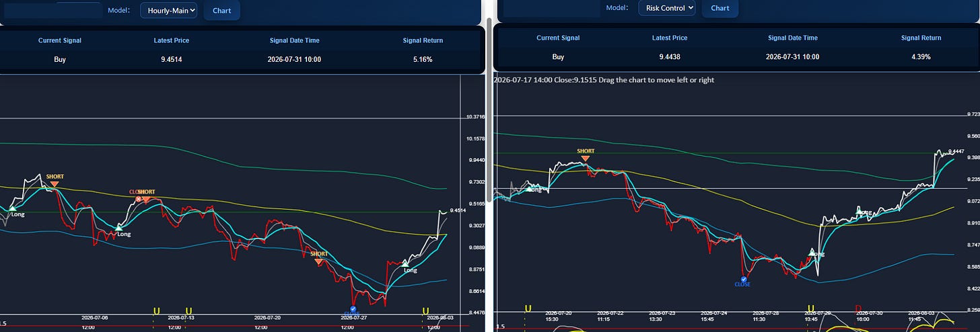The width and height of the screenshot is (980, 332).
Task: Click the 8.4476 price axis label
Action: click(475, 313)
